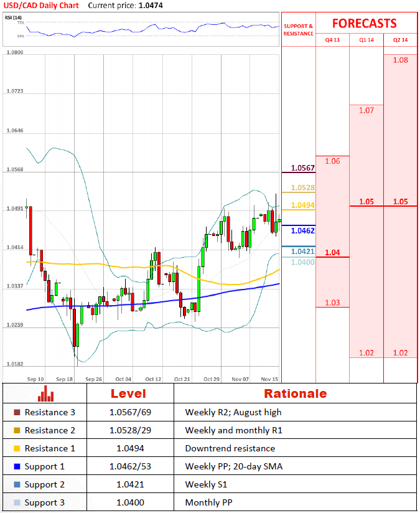Click the 'Downtrend resistance' rationale
This screenshot has width=420, height=513.
(x=230, y=448)
